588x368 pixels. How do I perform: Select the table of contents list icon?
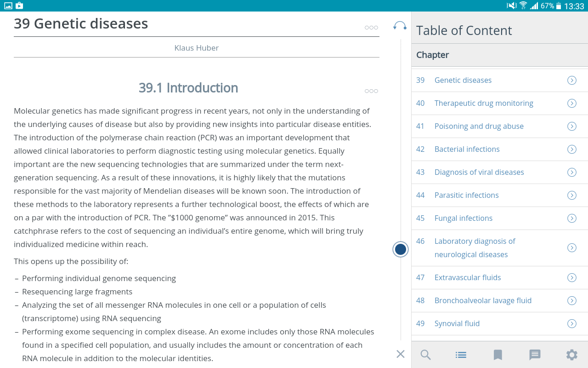[461, 355]
